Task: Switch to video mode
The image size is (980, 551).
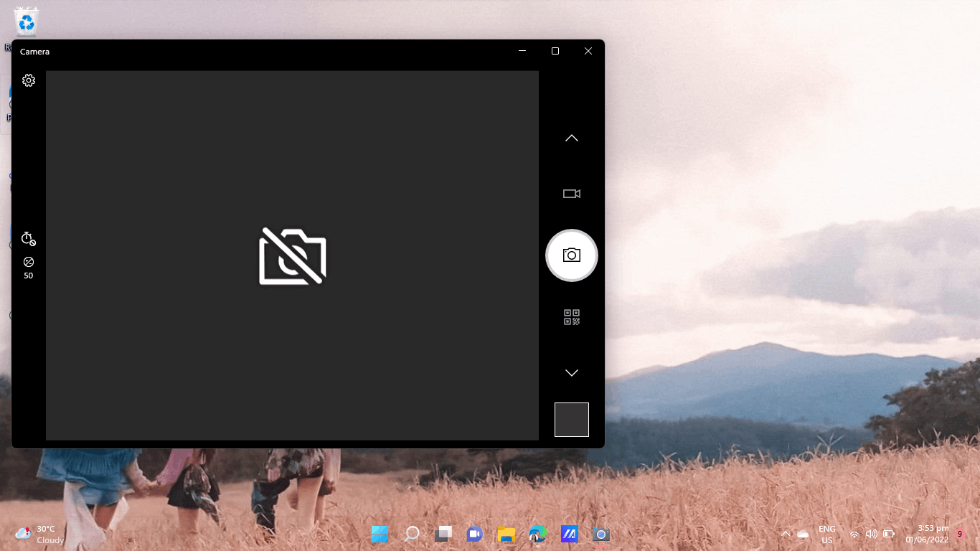Action: 571,193
